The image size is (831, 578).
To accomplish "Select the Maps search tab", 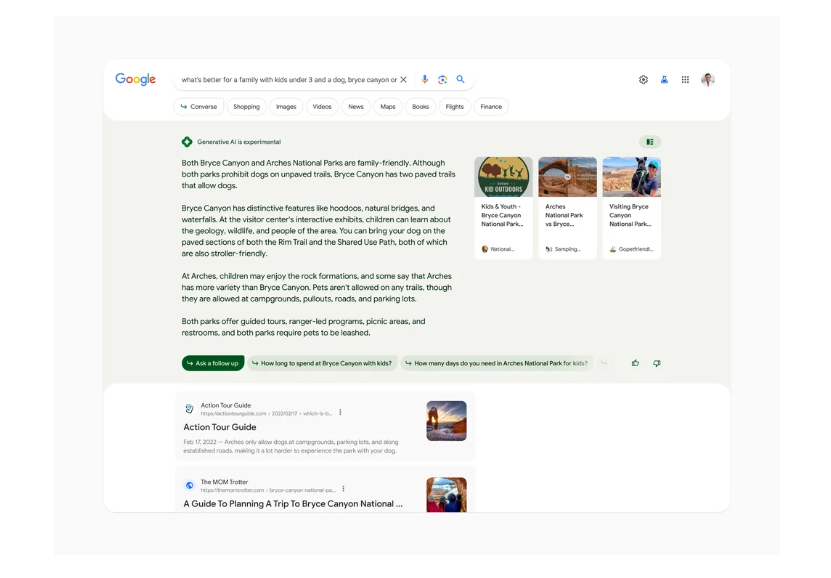I will point(387,107).
